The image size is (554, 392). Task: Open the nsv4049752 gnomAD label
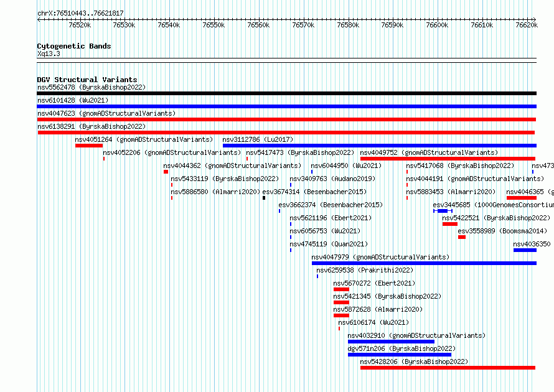point(429,152)
